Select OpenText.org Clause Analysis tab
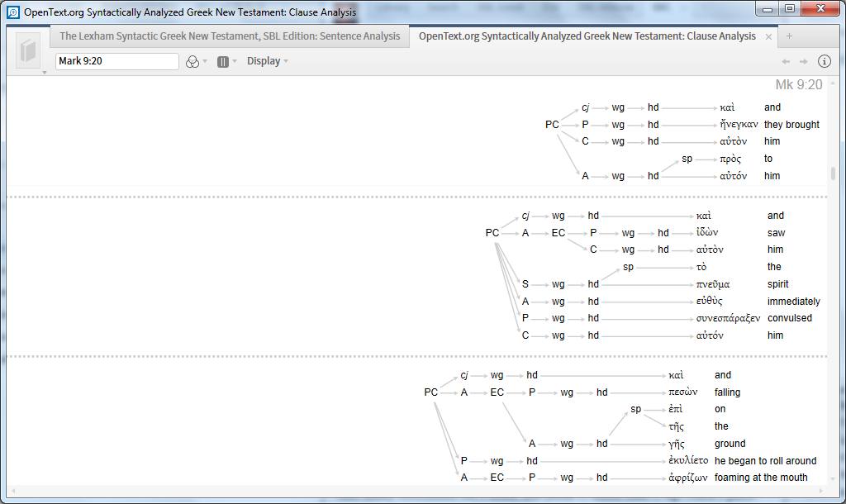The image size is (846, 504). click(x=587, y=36)
